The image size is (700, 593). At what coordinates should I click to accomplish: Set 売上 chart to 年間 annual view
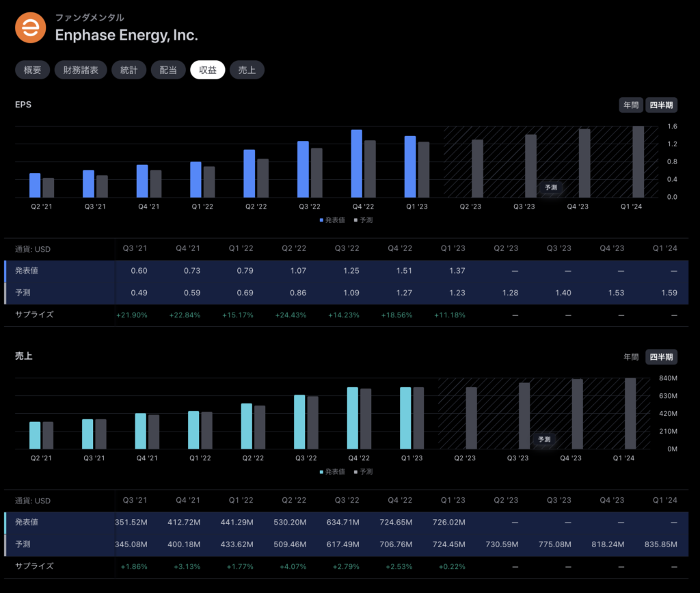click(x=631, y=357)
